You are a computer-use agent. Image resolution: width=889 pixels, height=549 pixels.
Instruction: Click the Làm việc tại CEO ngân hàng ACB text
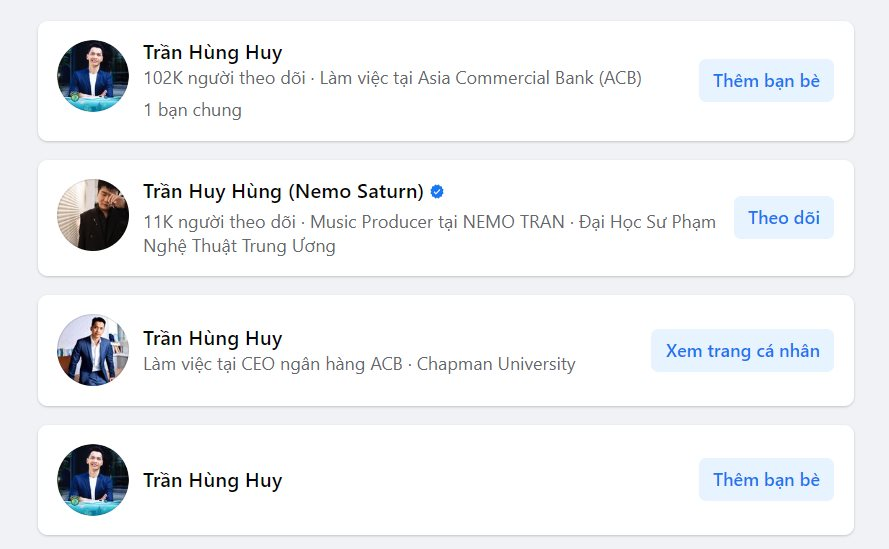(x=272, y=364)
